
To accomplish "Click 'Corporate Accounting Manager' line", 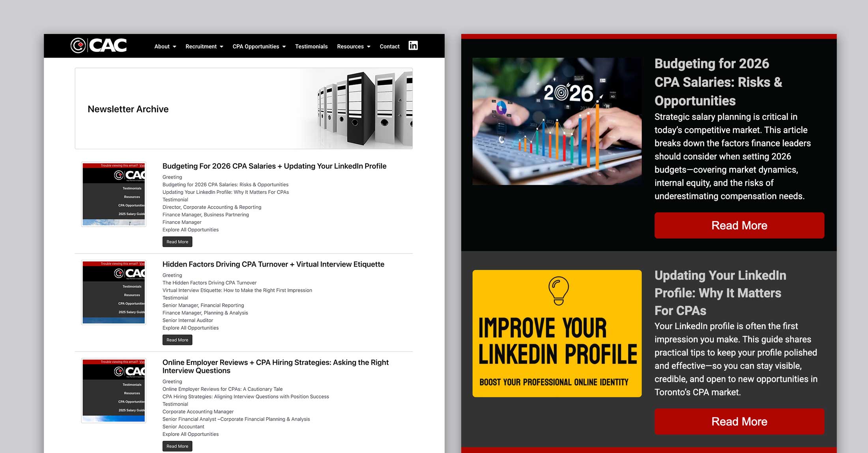I will (198, 412).
